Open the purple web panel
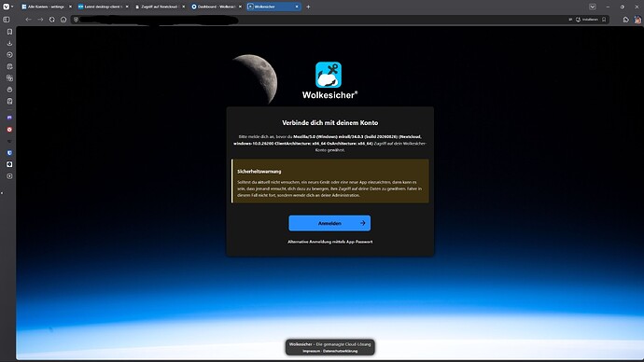Screen dimensions: 644x362 point(9,118)
